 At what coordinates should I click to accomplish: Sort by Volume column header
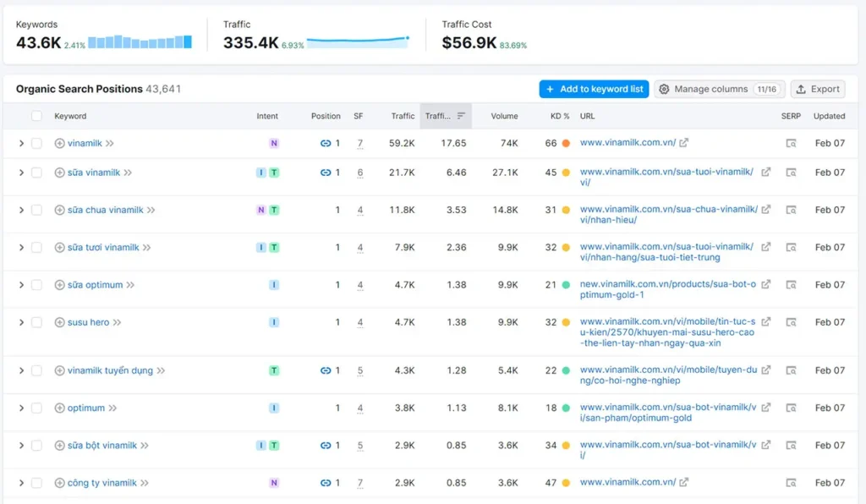(x=504, y=116)
